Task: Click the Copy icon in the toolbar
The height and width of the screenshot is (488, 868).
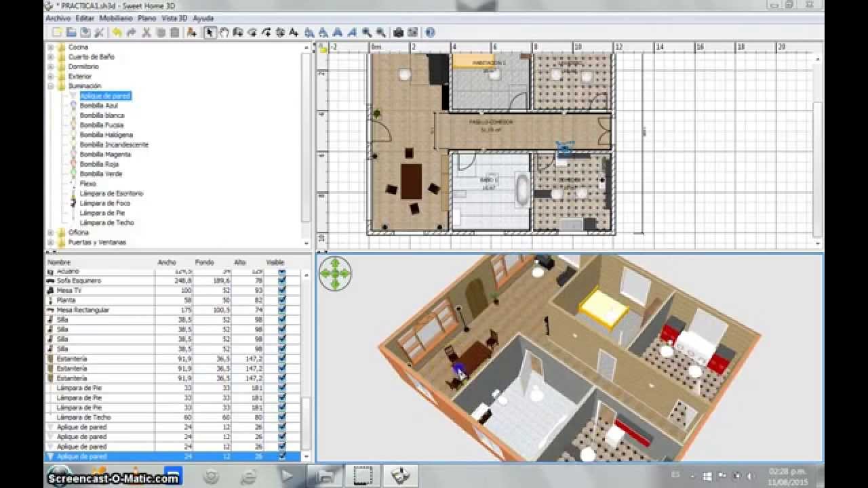Action: point(161,33)
